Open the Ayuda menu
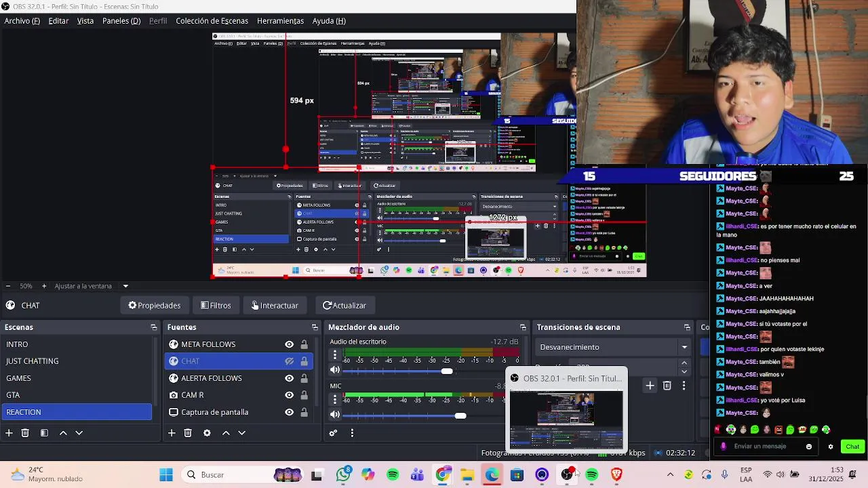 329,21
